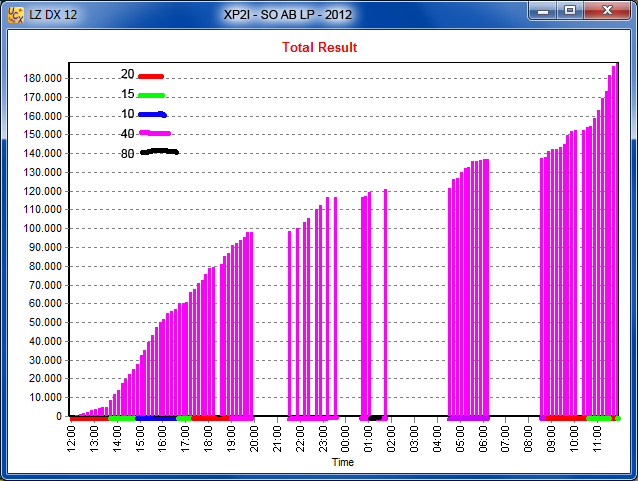Viewport: 638px width, 481px height.
Task: Click the black 80 legend line
Action: click(x=158, y=152)
